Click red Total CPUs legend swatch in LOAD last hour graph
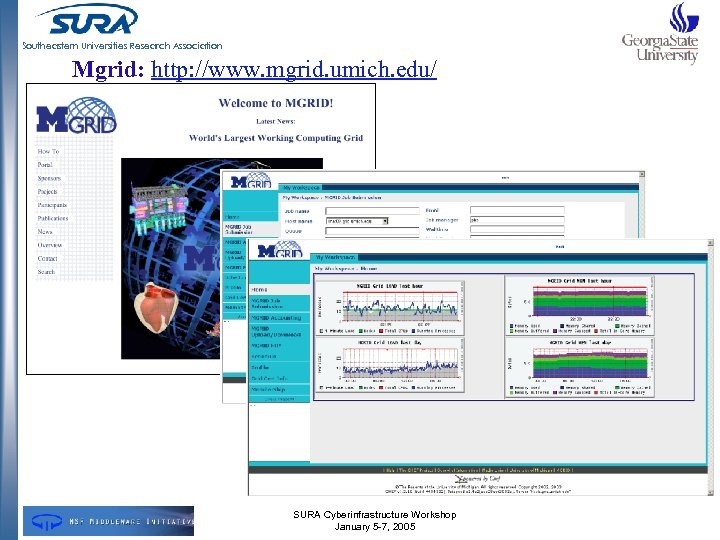This screenshot has height=540, width=720. (381, 331)
